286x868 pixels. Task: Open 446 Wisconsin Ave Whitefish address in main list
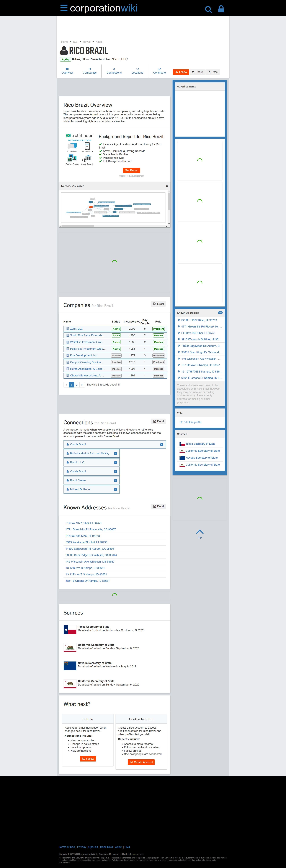coord(90,561)
